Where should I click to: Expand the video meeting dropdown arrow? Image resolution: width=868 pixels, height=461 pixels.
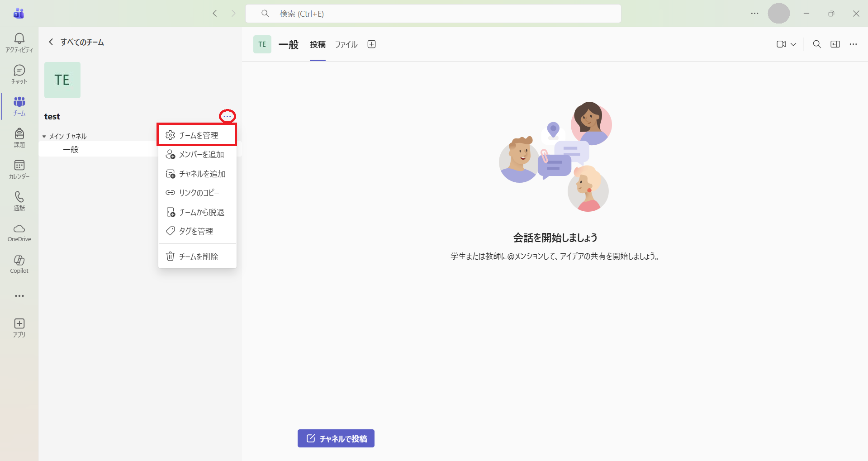[793, 44]
